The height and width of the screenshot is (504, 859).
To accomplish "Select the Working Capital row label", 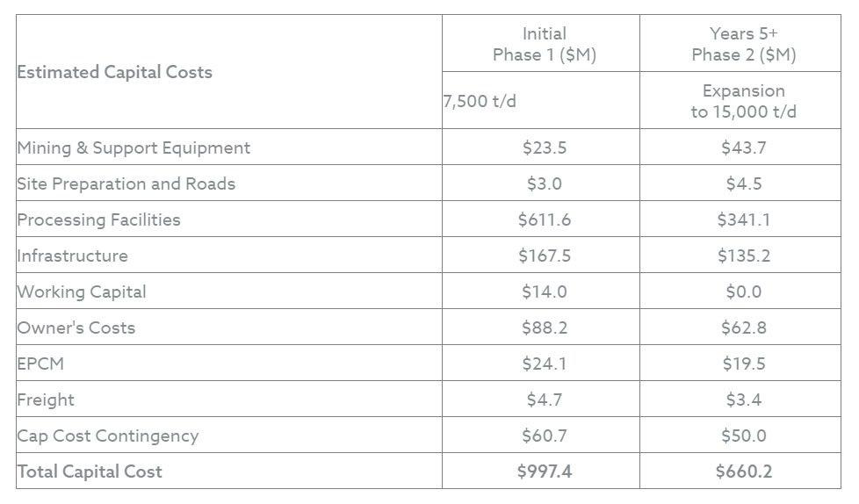I will (x=82, y=292).
